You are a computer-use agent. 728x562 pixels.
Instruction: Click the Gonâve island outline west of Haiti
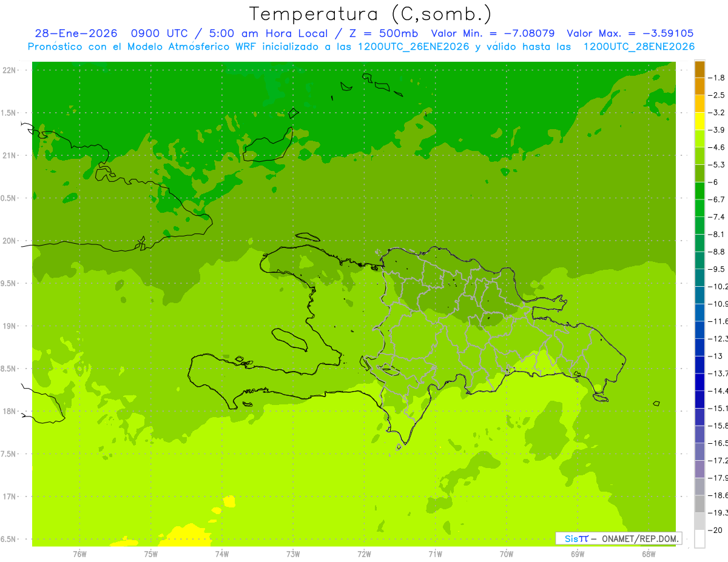289,340
